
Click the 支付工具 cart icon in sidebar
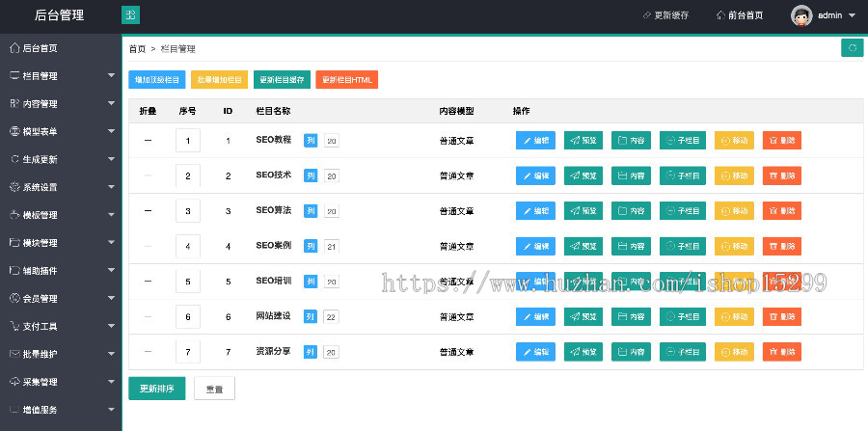(x=14, y=326)
